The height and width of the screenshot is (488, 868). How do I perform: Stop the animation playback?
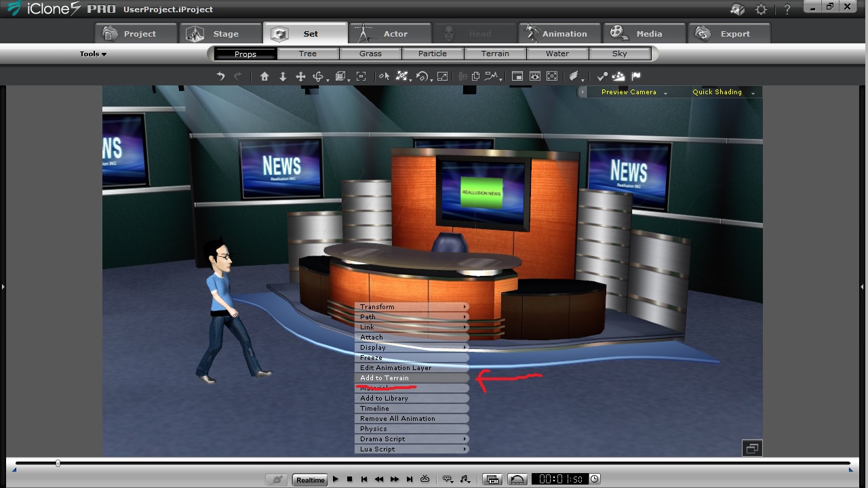[x=349, y=479]
